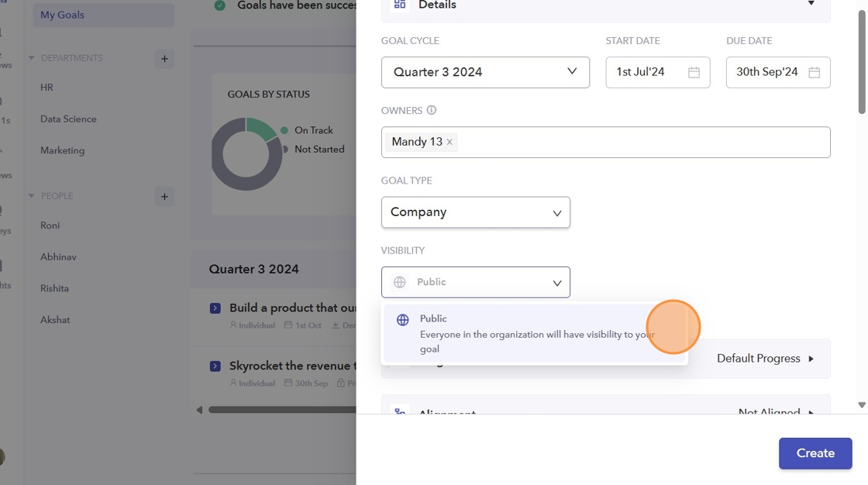
Task: Click the globe icon in Public option
Action: (402, 319)
